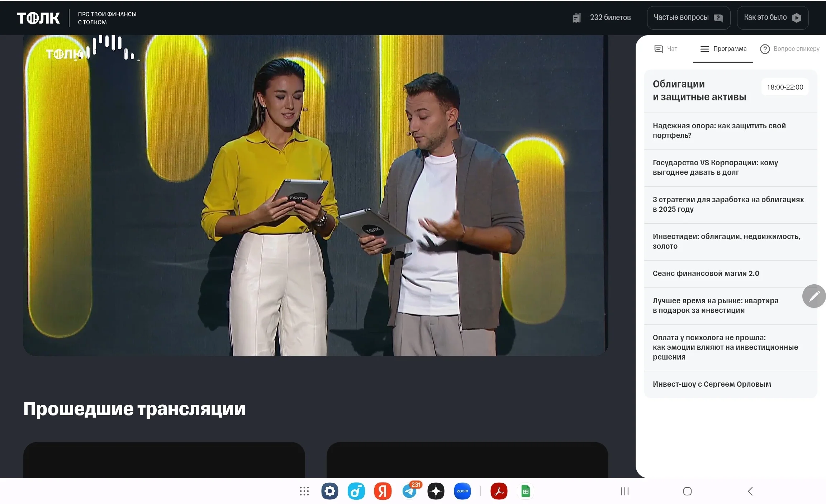Launch Yandex browser icon in taskbar
This screenshot has height=504, width=826.
point(383,491)
